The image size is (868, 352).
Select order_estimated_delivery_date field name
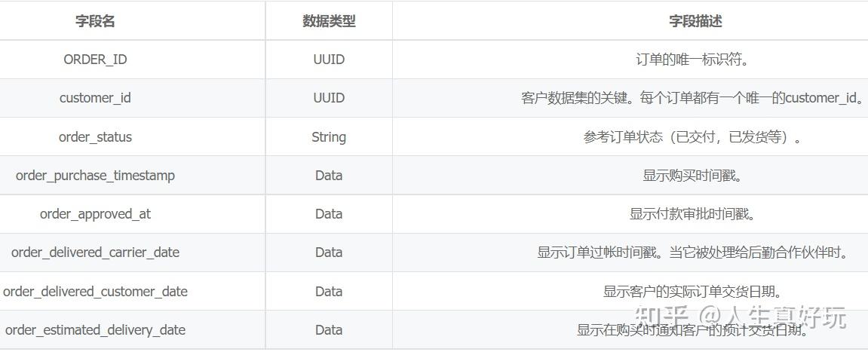click(95, 330)
